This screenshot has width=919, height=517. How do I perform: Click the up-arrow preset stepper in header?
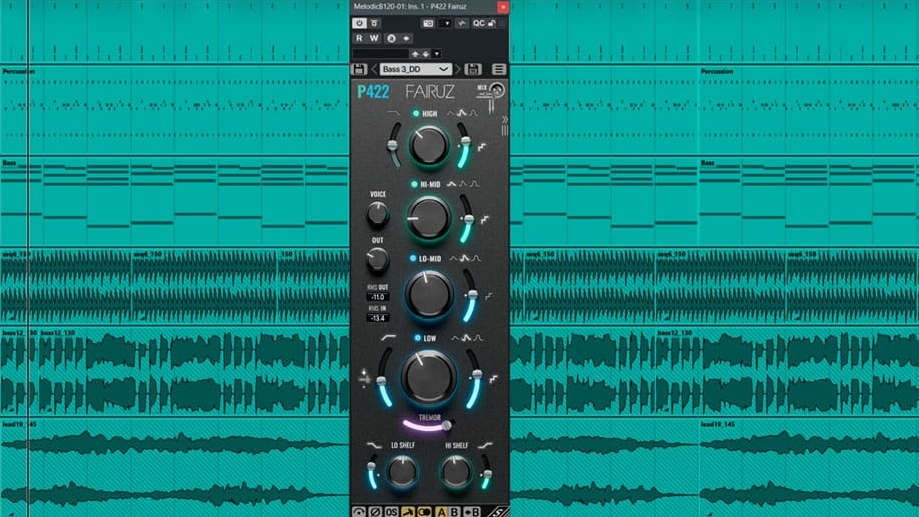(415, 53)
